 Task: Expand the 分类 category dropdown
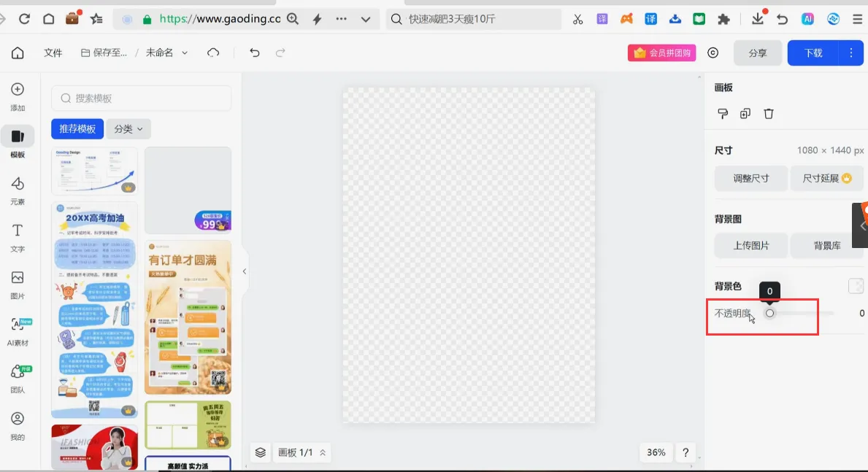(x=128, y=129)
